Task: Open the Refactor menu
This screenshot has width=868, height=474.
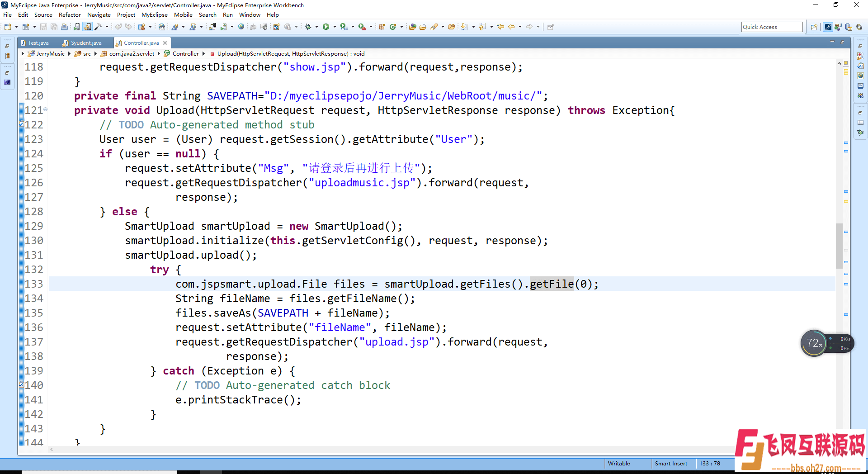Action: click(x=70, y=15)
